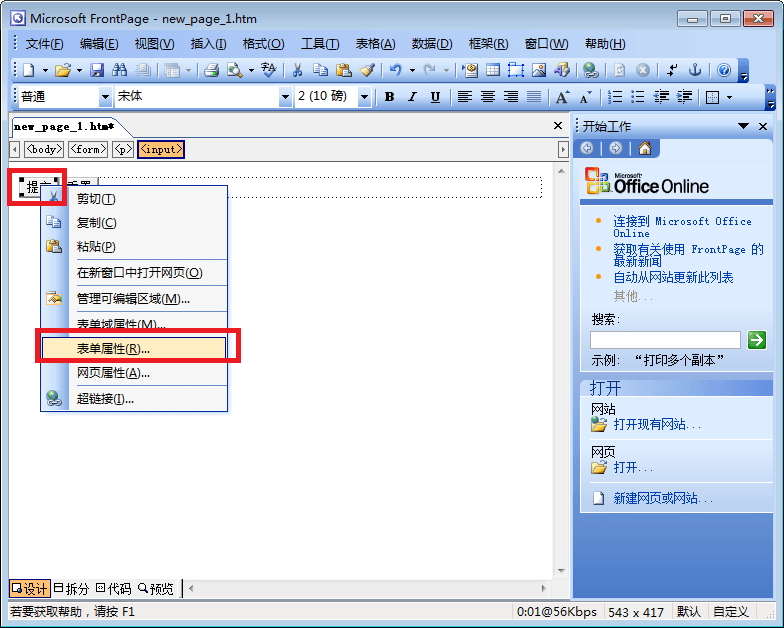Save the page with the floppy icon
784x628 pixels.
click(x=97, y=70)
